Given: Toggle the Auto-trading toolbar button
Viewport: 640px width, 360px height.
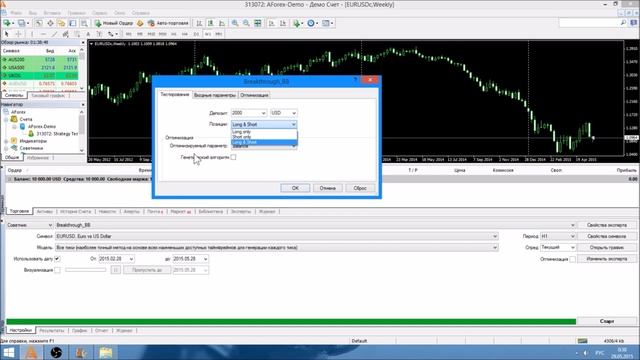Looking at the screenshot, I should click(168, 23).
